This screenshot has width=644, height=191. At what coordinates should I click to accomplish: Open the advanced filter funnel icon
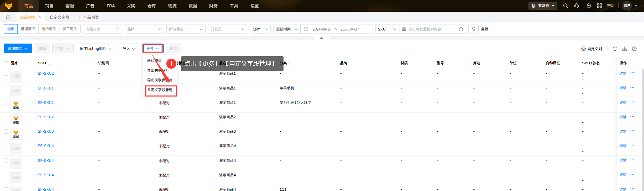(x=473, y=29)
